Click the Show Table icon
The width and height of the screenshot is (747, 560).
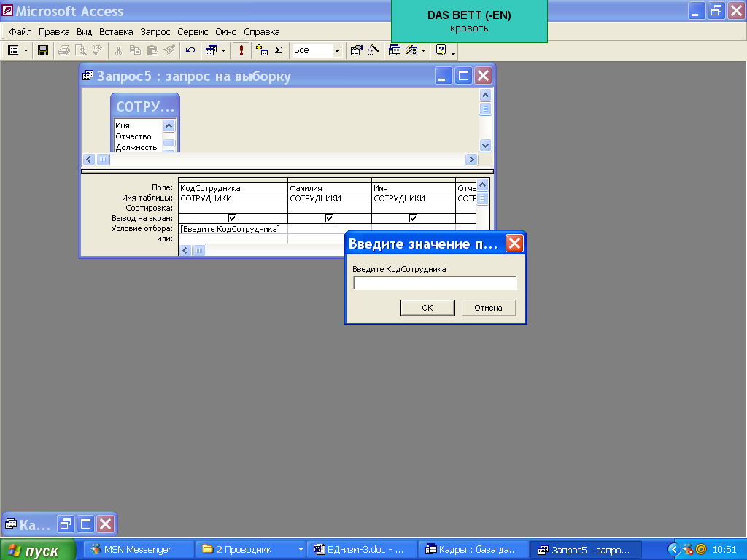click(262, 50)
